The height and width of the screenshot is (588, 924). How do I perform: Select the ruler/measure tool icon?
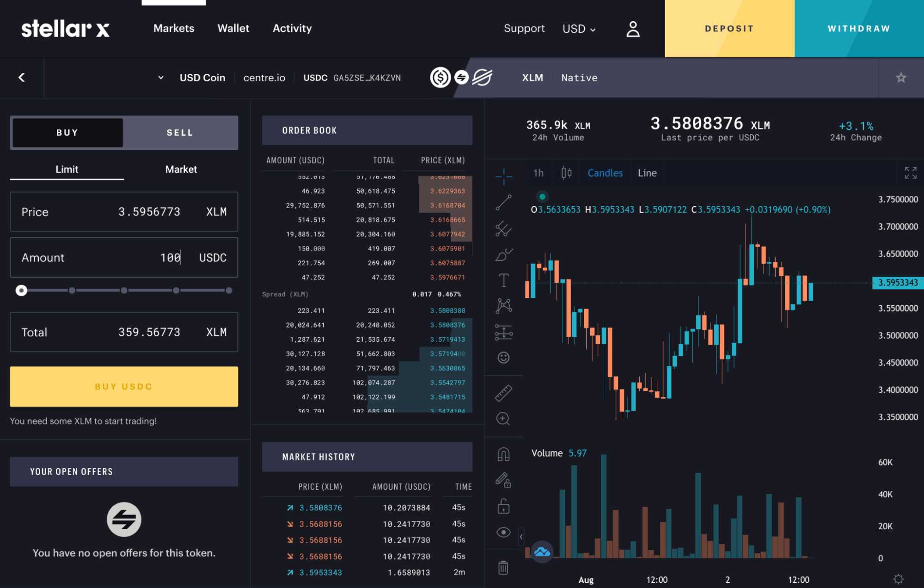tap(504, 393)
